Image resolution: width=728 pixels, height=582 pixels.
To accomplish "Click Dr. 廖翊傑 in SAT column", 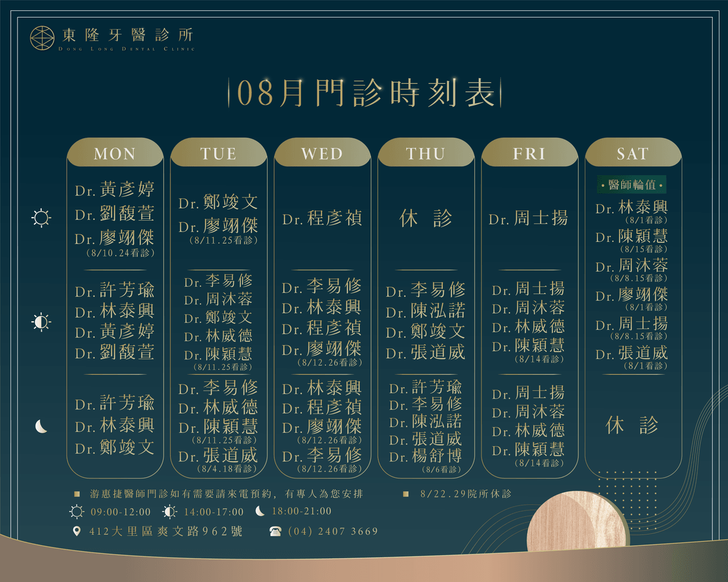I will [x=632, y=295].
